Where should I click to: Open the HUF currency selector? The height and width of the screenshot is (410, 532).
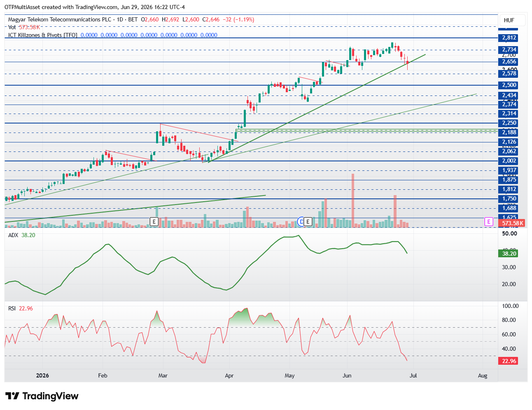509,20
